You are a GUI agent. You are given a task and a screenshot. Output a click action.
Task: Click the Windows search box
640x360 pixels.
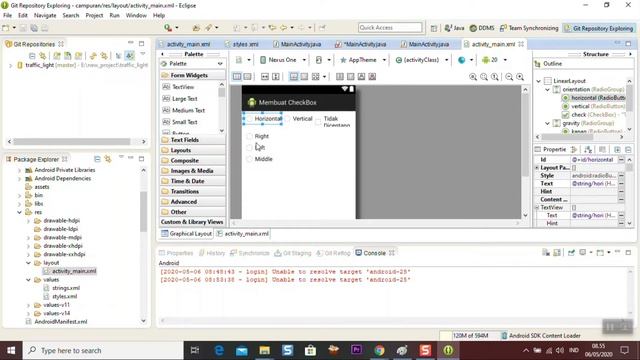click(x=103, y=350)
